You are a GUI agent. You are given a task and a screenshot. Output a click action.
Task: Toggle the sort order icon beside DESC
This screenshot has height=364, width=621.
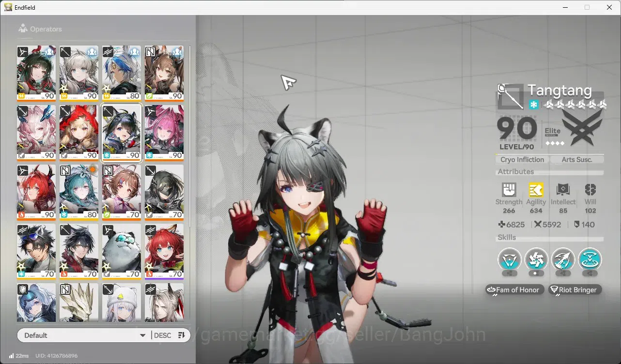(182, 335)
